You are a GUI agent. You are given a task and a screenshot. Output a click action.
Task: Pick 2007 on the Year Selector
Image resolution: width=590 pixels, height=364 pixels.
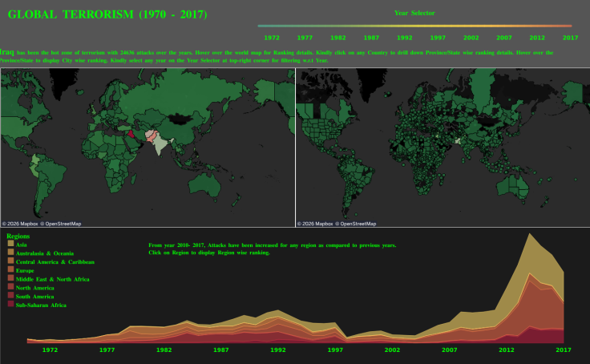pos(504,37)
